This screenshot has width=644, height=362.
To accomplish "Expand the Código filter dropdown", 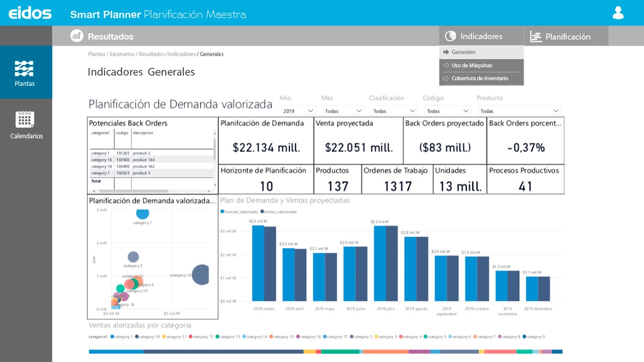I will (448, 111).
